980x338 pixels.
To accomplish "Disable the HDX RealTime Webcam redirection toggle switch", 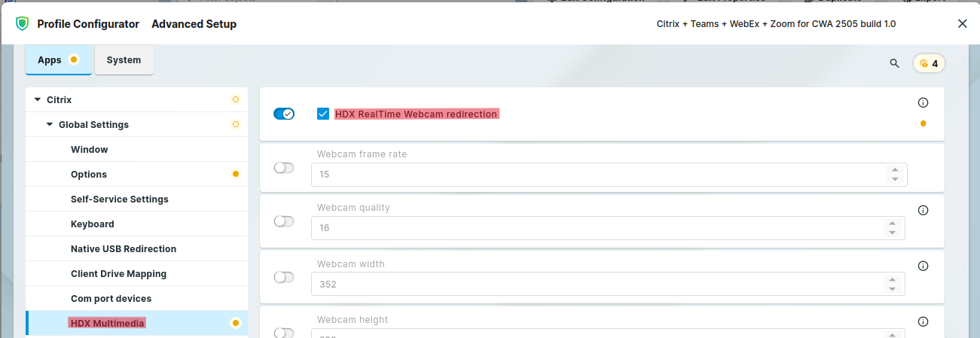I will (284, 114).
